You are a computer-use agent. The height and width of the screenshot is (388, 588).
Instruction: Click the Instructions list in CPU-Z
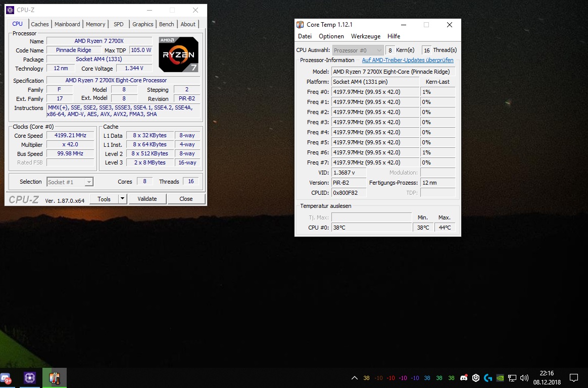point(123,111)
